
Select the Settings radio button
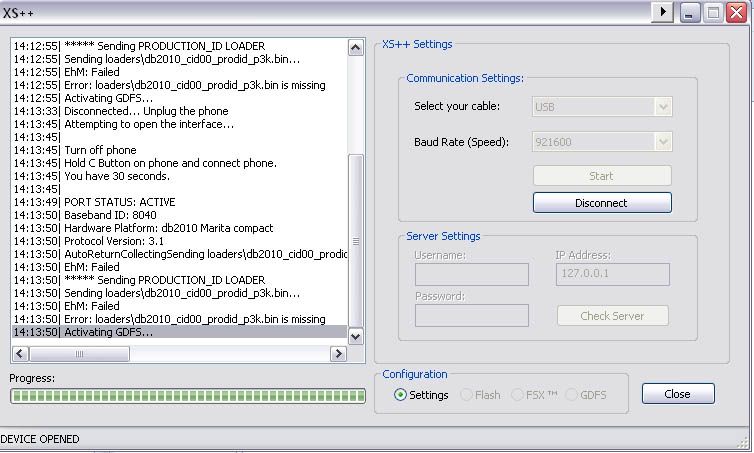pos(401,395)
